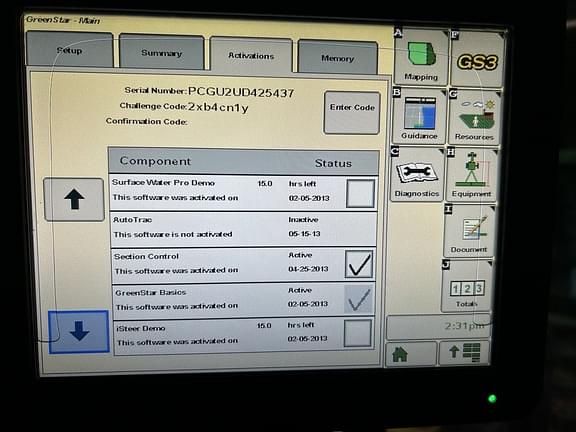Click the AutoTrac Inactive status

pos(303,220)
